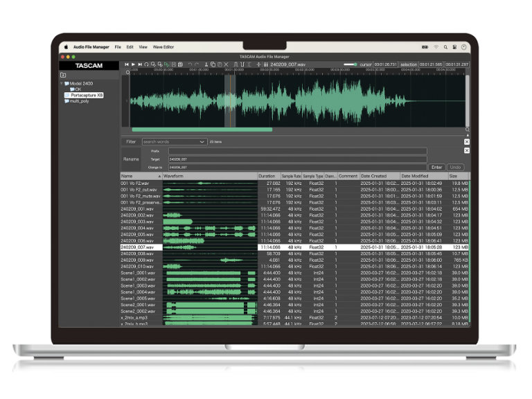Open Control Center from the menu bar
The height and width of the screenshot is (399, 532).
coord(454,47)
